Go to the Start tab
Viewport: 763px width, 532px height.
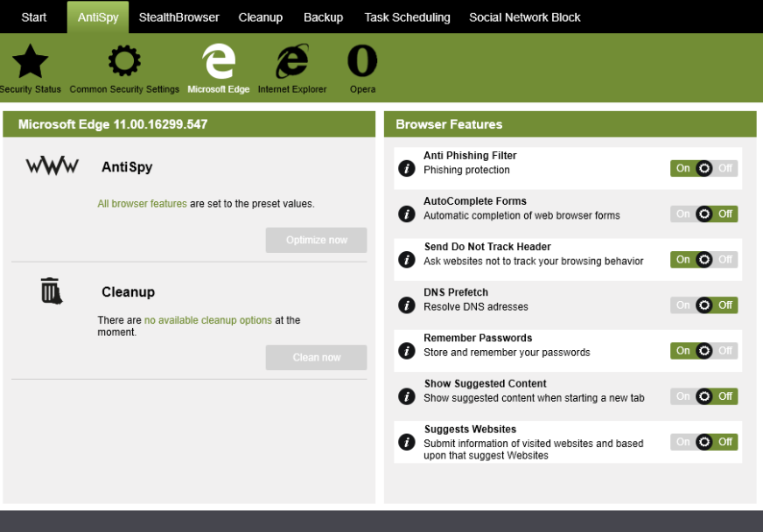tap(33, 17)
